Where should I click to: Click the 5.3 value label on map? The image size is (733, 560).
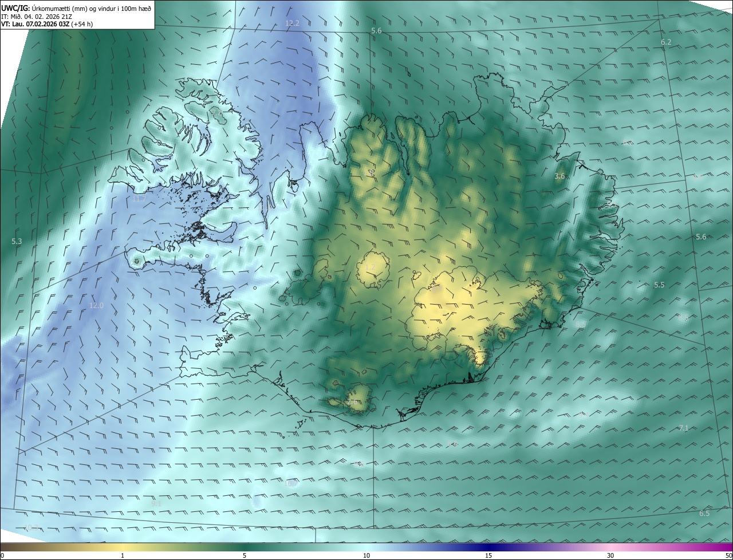pos(17,242)
